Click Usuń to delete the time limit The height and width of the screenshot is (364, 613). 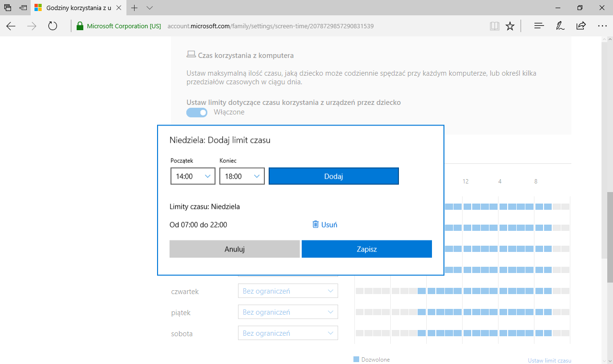pos(325,225)
